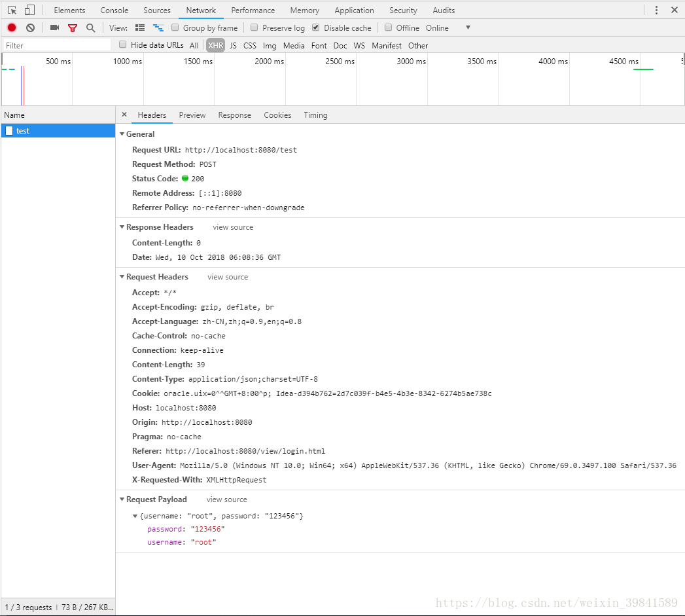This screenshot has width=685, height=616.
Task: Click the Name column header
Action: pyautogui.click(x=58, y=115)
